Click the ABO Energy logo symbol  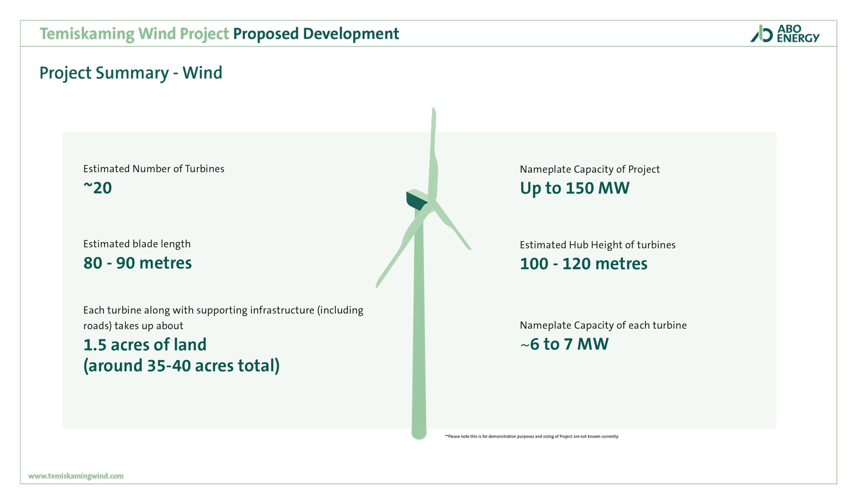[x=762, y=34]
